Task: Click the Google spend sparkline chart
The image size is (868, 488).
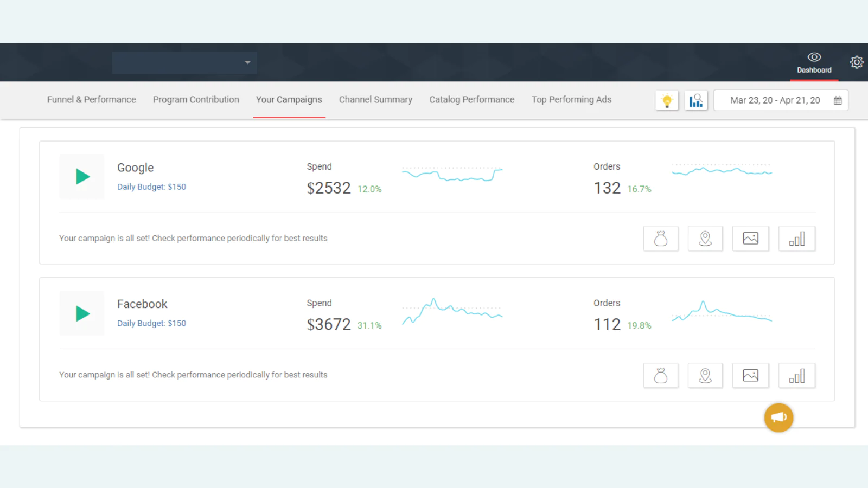Action: tap(452, 174)
